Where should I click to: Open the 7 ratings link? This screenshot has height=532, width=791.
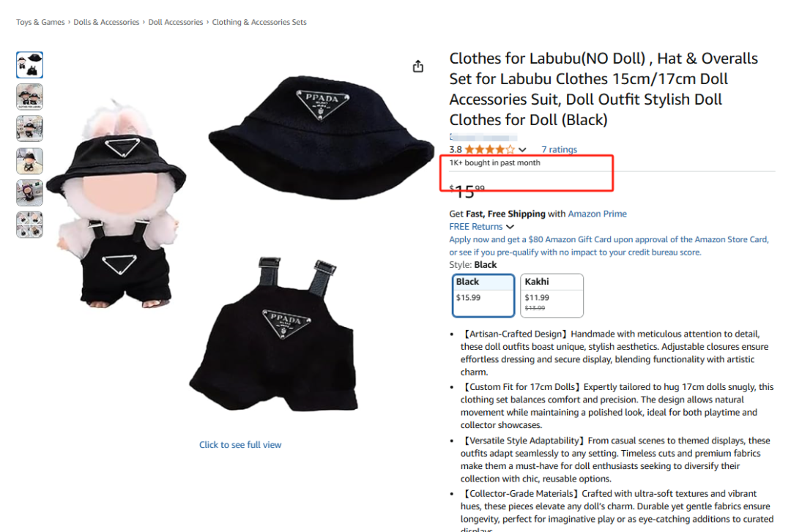[x=559, y=149]
